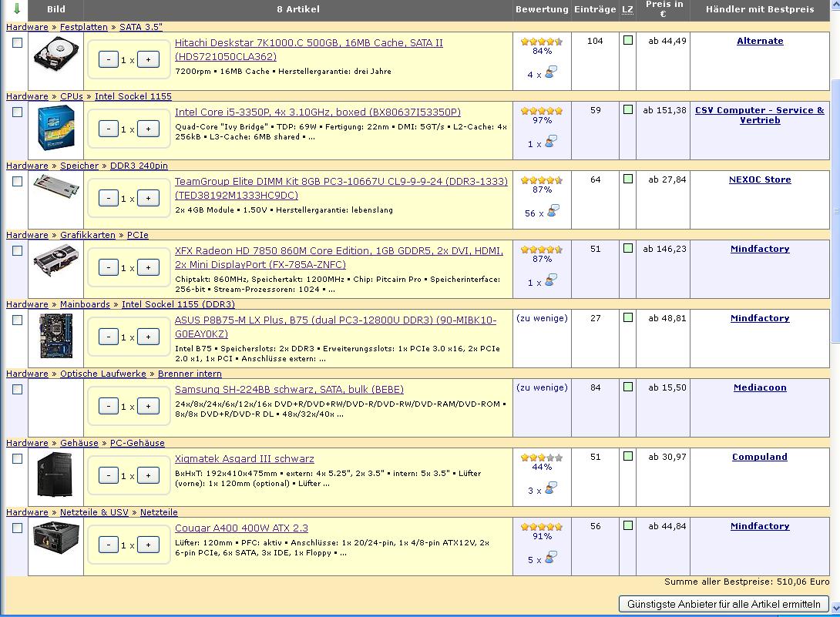840x617 pixels.
Task: Open Intel Sockel 1155 (DDR3) breadcrumb
Action: pyautogui.click(x=178, y=304)
